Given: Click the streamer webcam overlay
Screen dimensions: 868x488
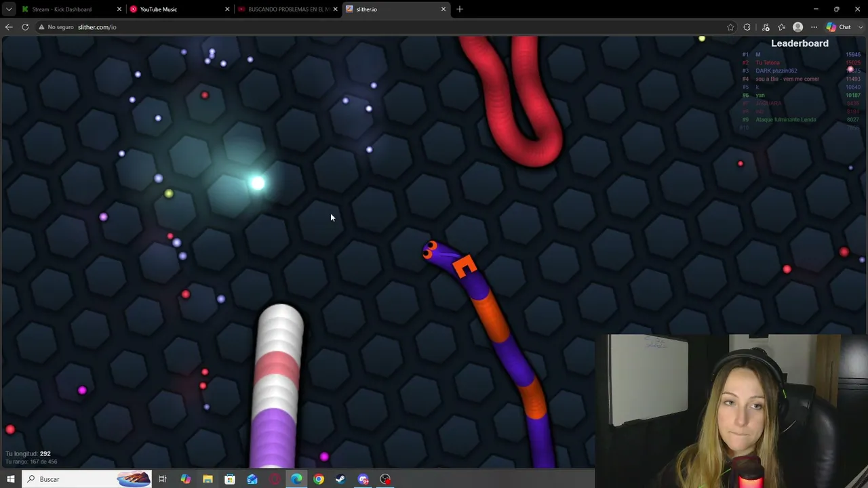Looking at the screenshot, I should [x=732, y=411].
